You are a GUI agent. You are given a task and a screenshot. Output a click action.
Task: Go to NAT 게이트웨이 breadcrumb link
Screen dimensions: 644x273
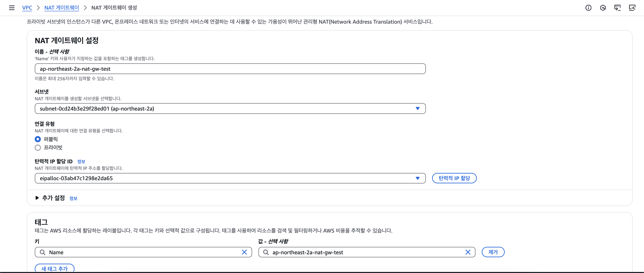[x=62, y=8]
